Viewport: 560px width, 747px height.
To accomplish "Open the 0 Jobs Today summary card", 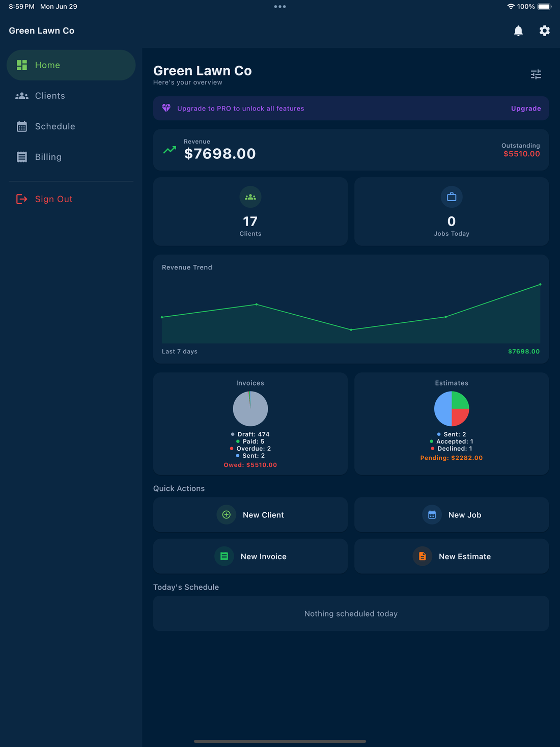I will (452, 212).
